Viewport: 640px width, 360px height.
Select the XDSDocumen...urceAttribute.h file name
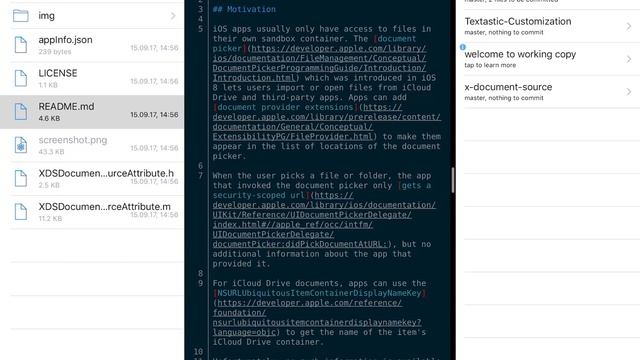pos(106,173)
